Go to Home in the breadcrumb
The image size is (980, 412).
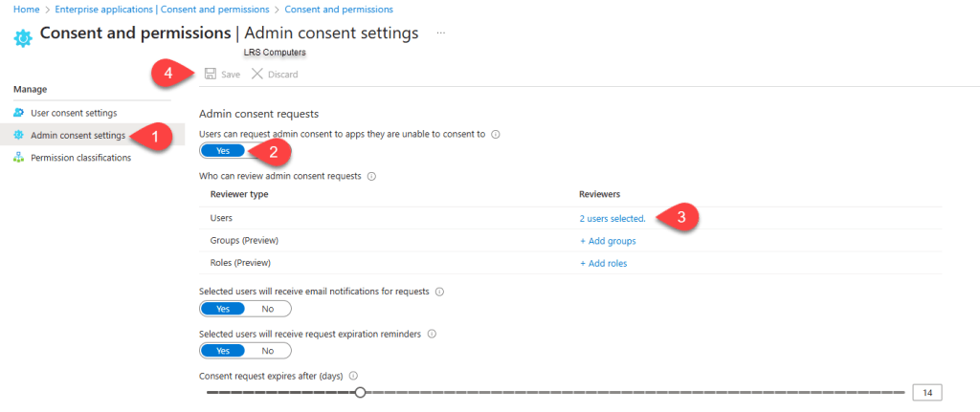point(26,9)
